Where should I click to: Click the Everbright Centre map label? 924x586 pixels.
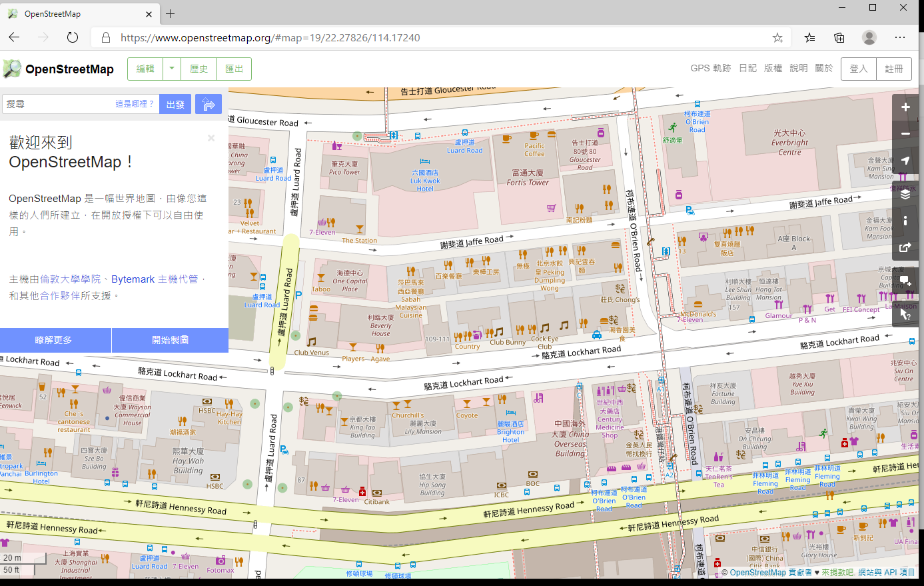(x=790, y=143)
